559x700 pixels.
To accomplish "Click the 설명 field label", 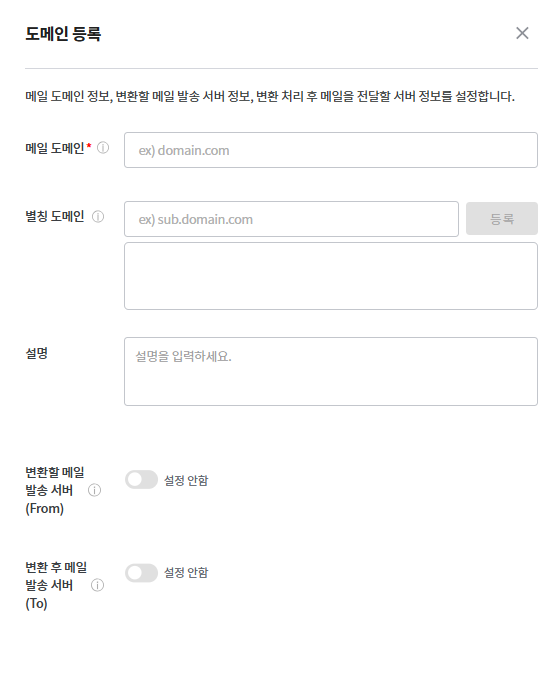I will pyautogui.click(x=37, y=354).
